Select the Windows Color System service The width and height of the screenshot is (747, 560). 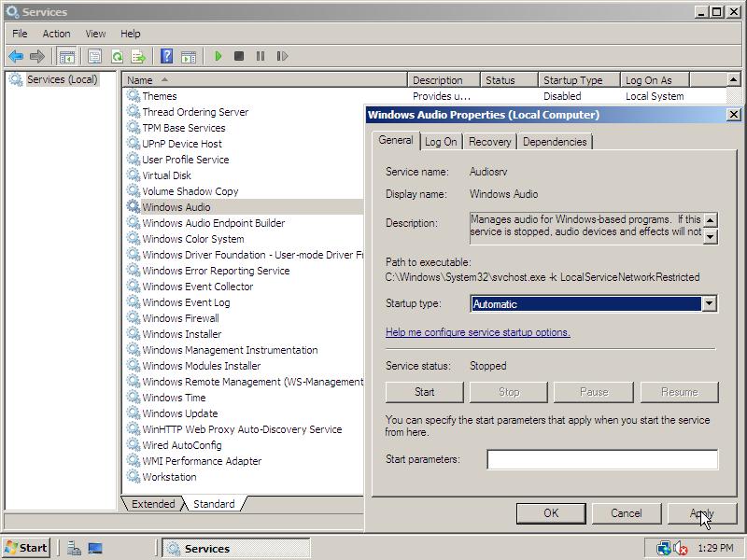193,239
